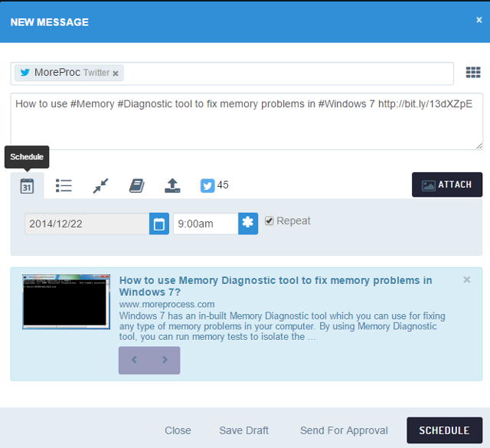Screen dimensions: 490x448
Task: Click the SCHEDULE button
Action: (x=444, y=430)
